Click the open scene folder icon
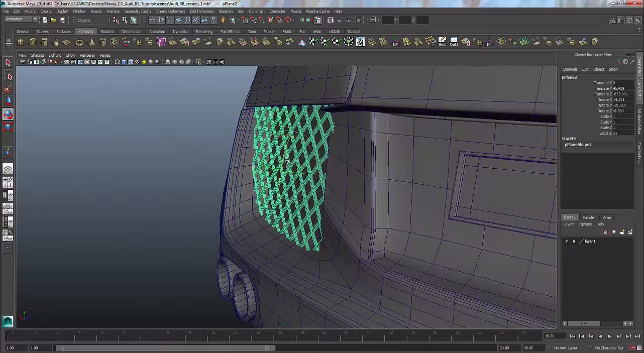This screenshot has width=644, height=353. [53, 20]
